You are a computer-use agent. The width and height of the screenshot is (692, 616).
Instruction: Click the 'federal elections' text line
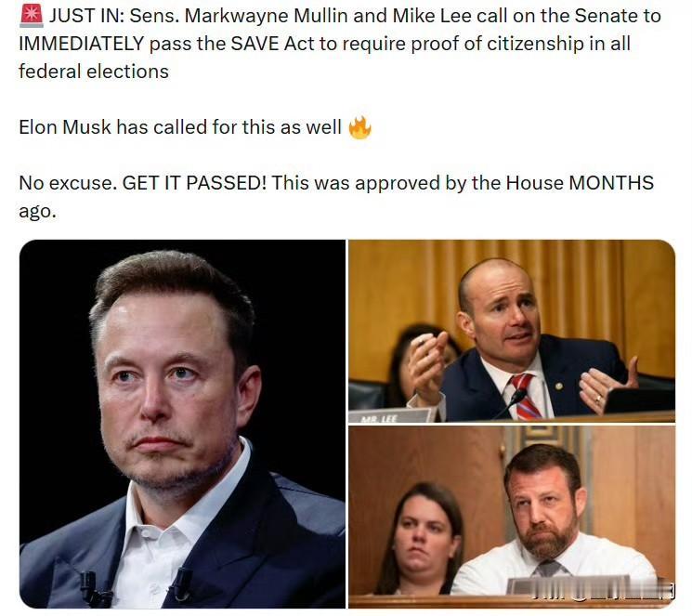coord(94,72)
